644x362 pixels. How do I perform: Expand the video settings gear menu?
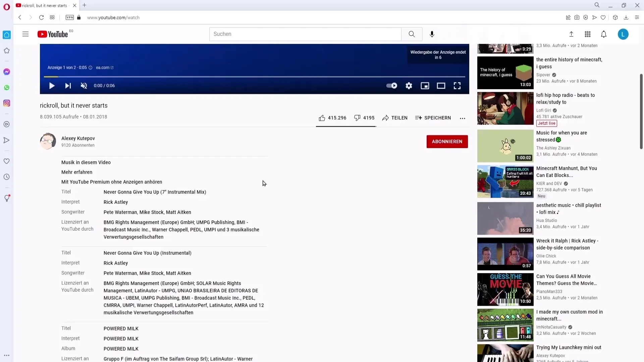409,85
